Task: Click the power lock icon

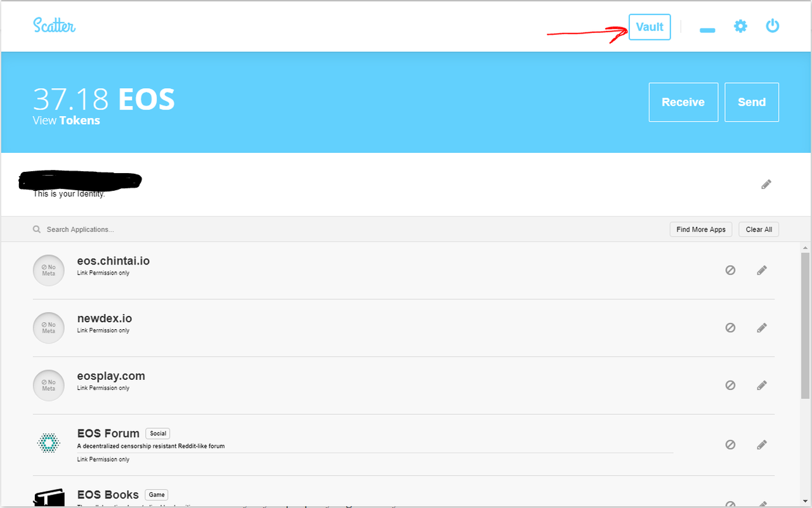Action: click(x=772, y=26)
